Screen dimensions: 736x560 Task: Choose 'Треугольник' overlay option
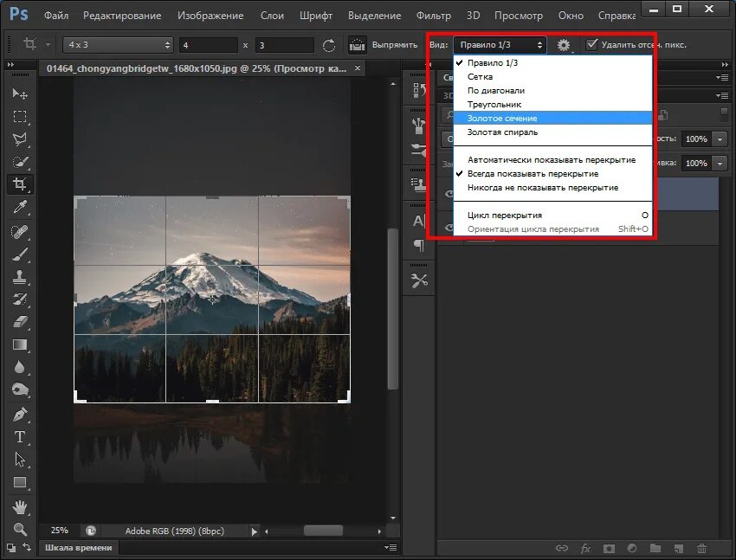point(553,105)
